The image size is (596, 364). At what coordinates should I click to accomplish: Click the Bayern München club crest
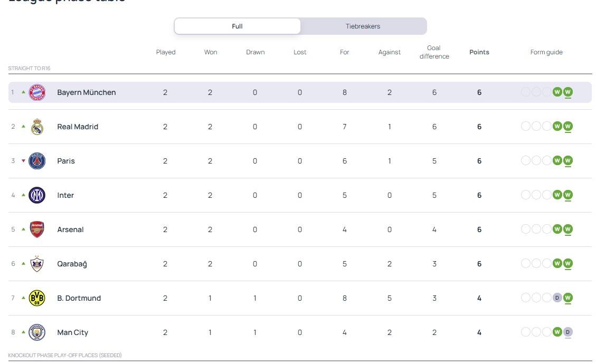(37, 92)
